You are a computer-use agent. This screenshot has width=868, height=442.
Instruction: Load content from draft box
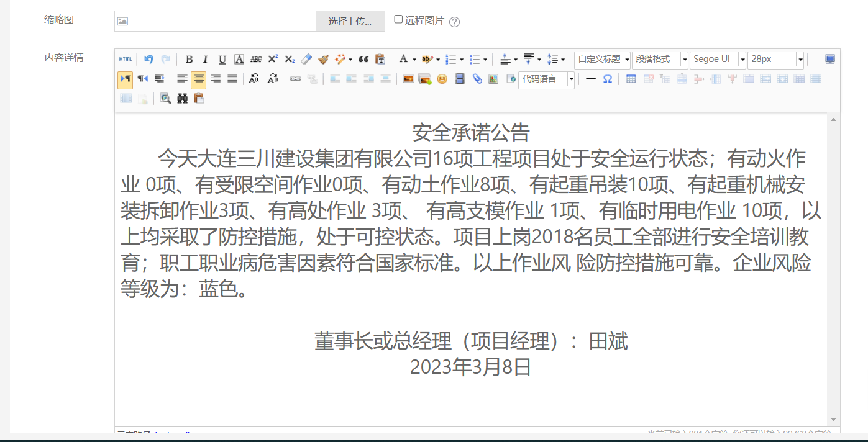click(199, 98)
